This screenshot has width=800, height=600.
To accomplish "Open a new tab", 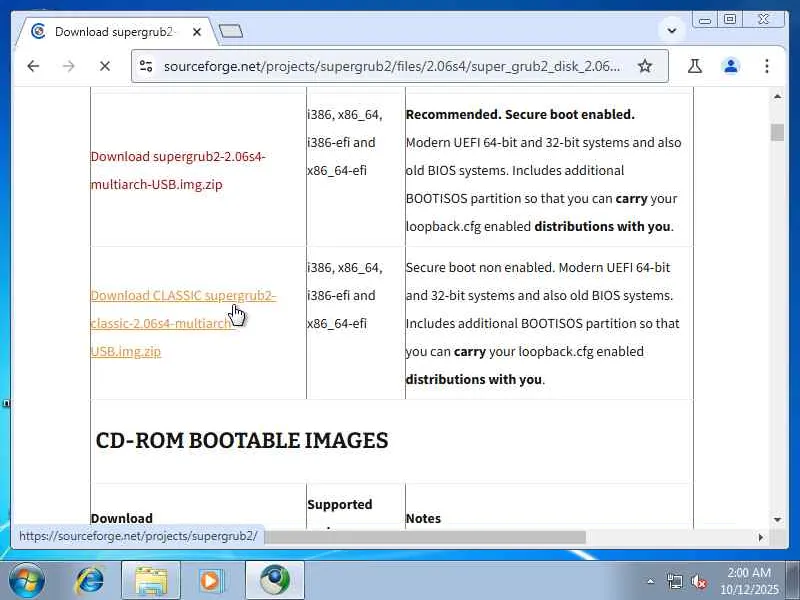I will pyautogui.click(x=231, y=32).
